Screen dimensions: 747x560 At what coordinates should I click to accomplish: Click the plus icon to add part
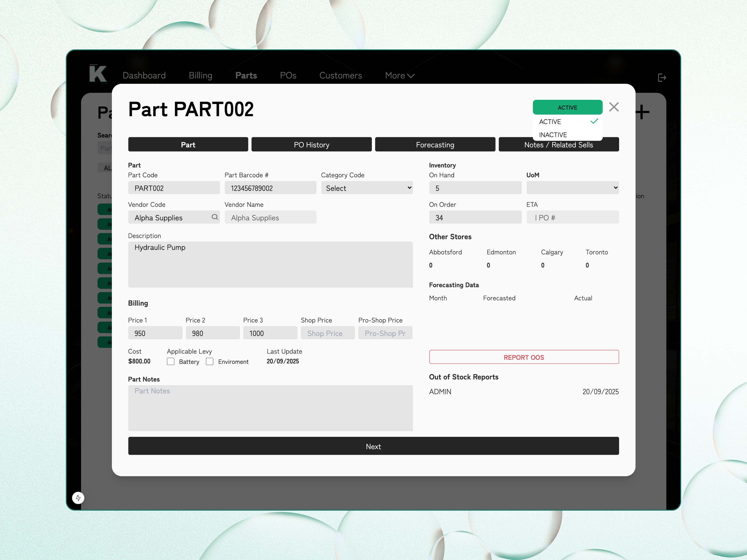(x=642, y=112)
